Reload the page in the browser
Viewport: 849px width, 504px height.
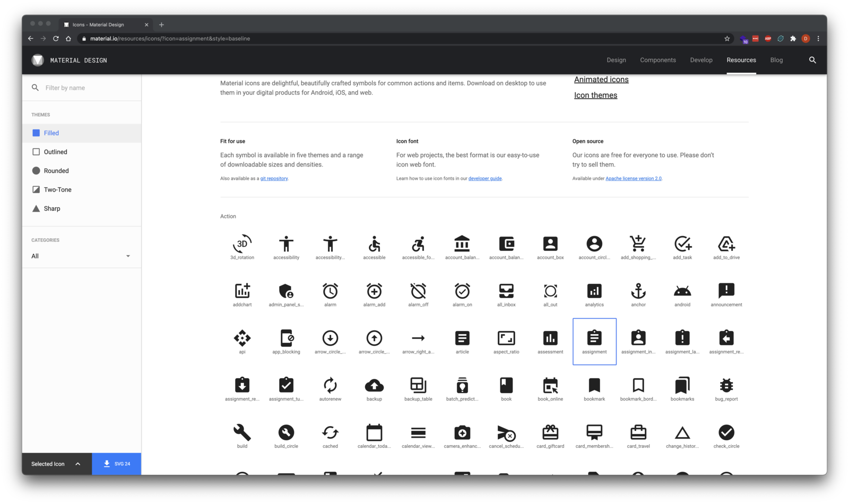click(56, 39)
